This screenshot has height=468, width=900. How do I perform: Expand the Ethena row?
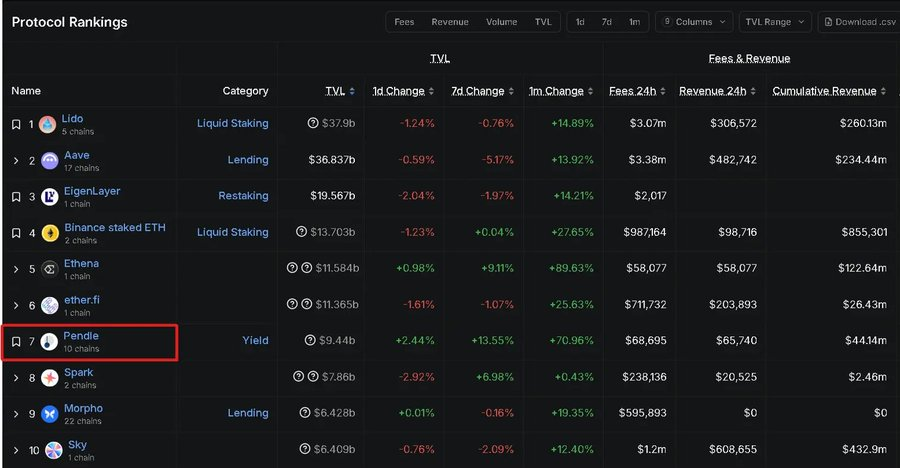click(x=16, y=269)
